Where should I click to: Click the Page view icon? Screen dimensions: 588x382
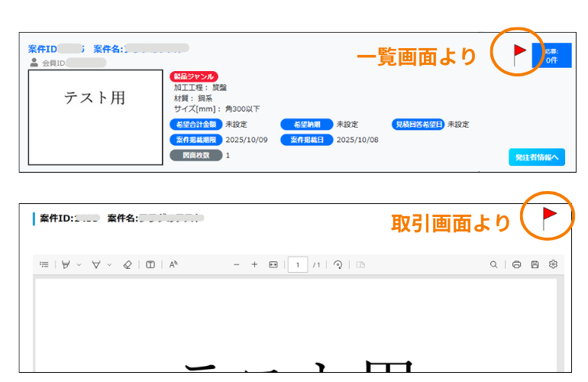(x=360, y=264)
